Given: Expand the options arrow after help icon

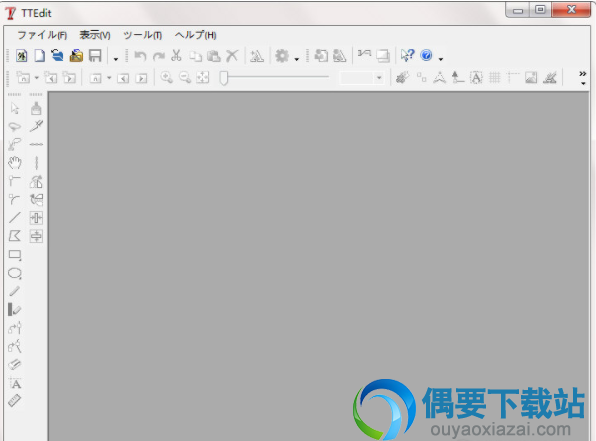Looking at the screenshot, I should pyautogui.click(x=441, y=59).
